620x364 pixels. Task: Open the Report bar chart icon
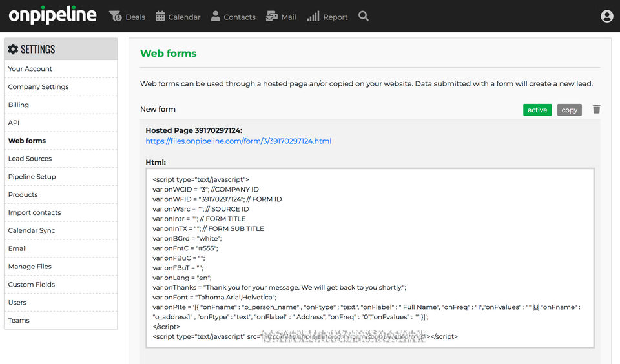(x=313, y=16)
